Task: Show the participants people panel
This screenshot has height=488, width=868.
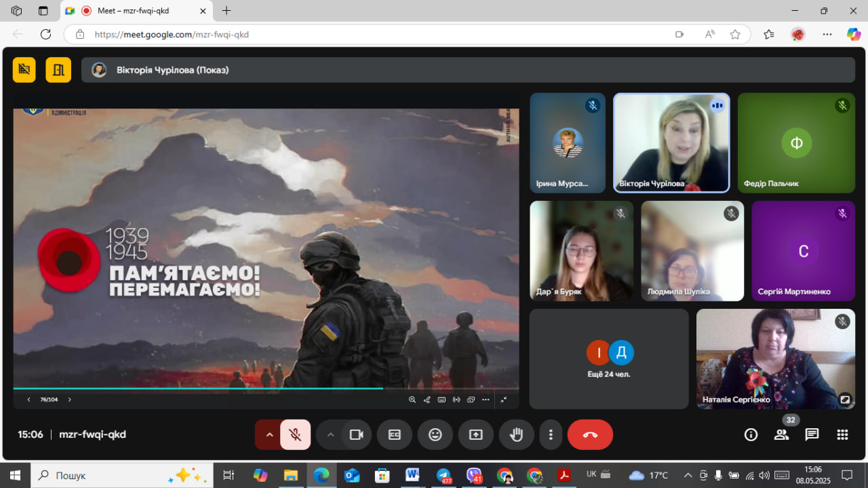Action: [781, 434]
